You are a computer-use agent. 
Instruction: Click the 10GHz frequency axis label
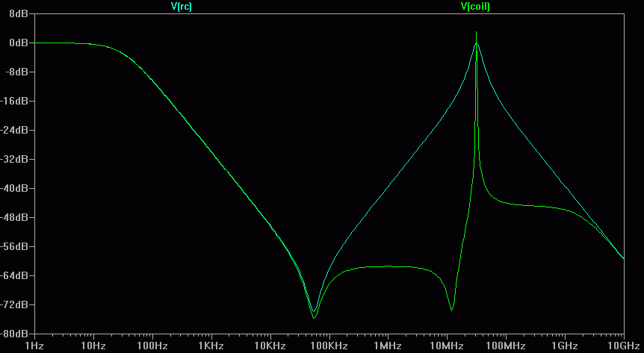[x=624, y=346]
